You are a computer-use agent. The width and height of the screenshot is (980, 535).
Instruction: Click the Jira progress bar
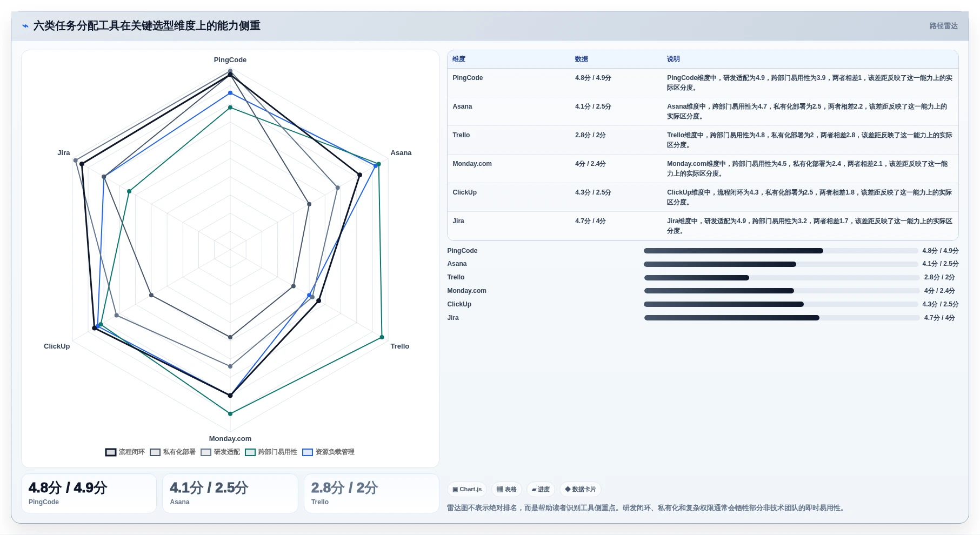click(782, 318)
